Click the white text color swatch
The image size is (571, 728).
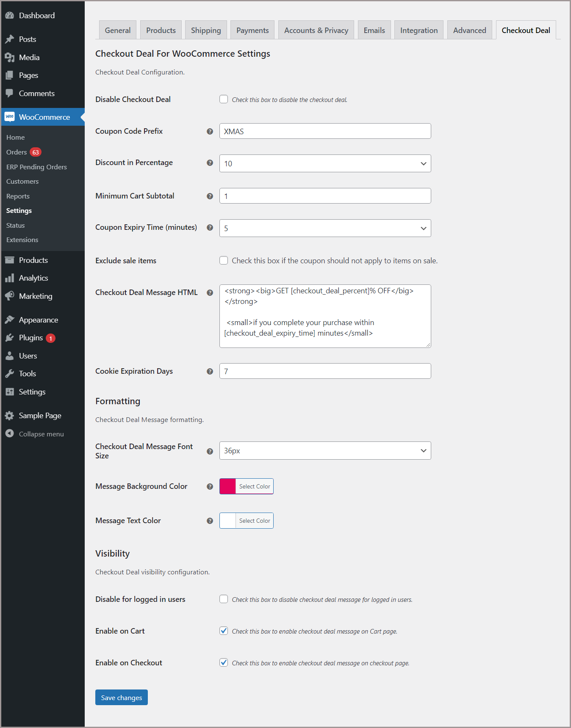(x=227, y=521)
